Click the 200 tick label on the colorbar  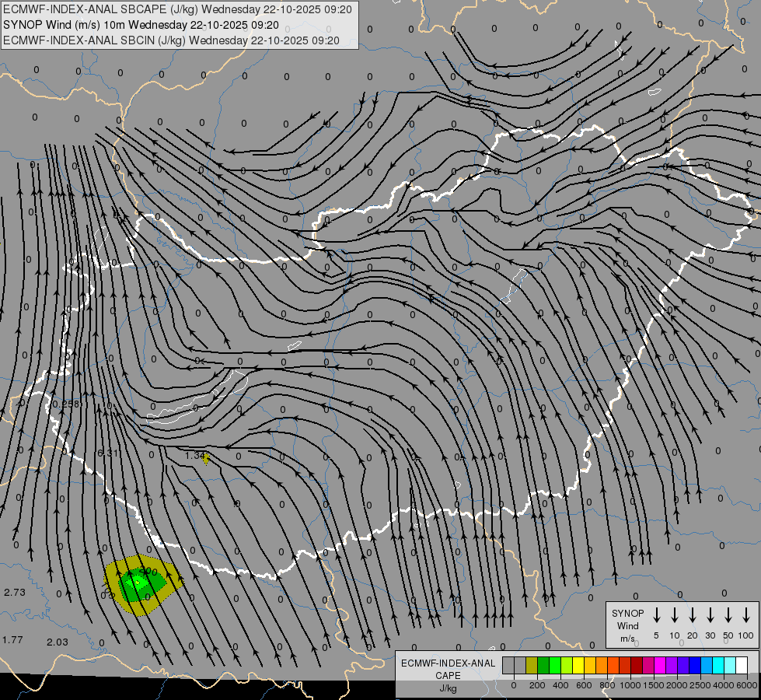537,685
